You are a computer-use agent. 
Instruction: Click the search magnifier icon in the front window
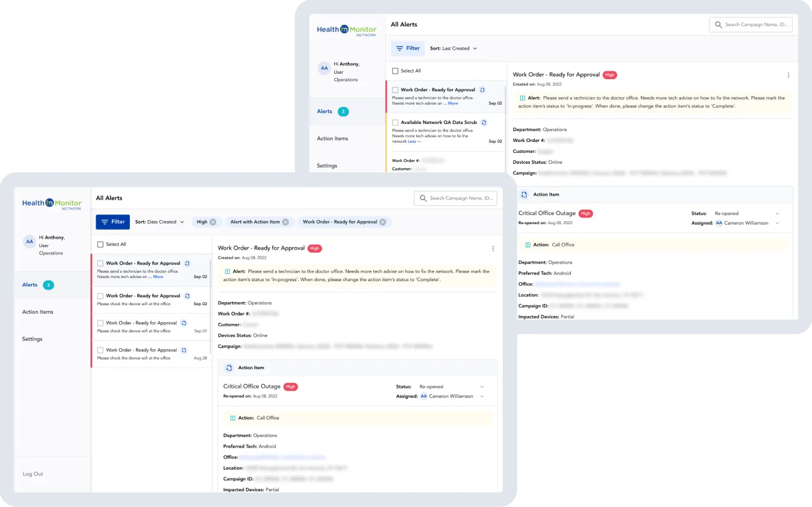(423, 198)
